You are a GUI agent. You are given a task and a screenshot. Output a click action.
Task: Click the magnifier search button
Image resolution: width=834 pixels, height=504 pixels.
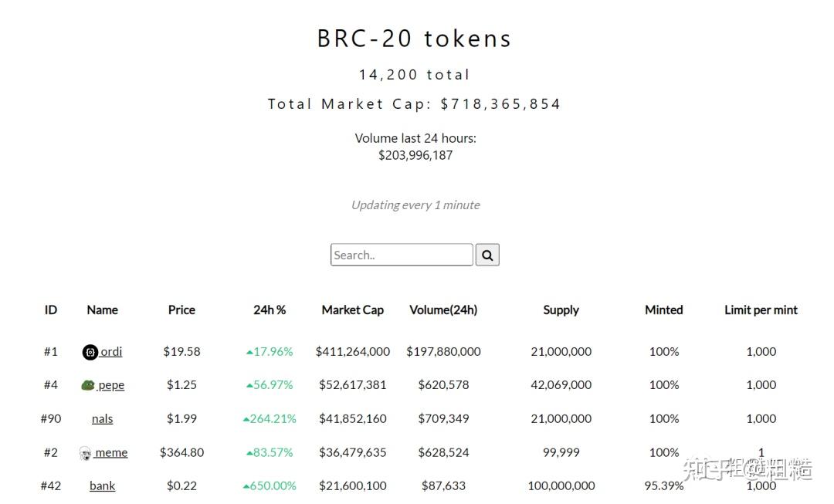(x=487, y=255)
